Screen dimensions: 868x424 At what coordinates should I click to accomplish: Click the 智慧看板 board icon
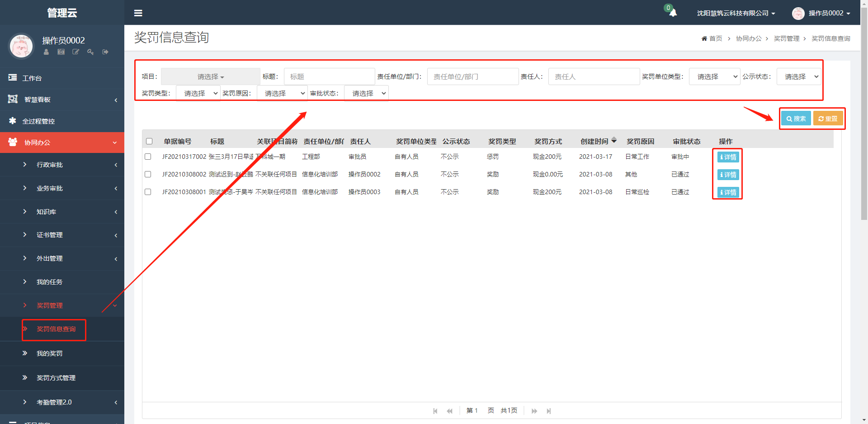(13, 99)
